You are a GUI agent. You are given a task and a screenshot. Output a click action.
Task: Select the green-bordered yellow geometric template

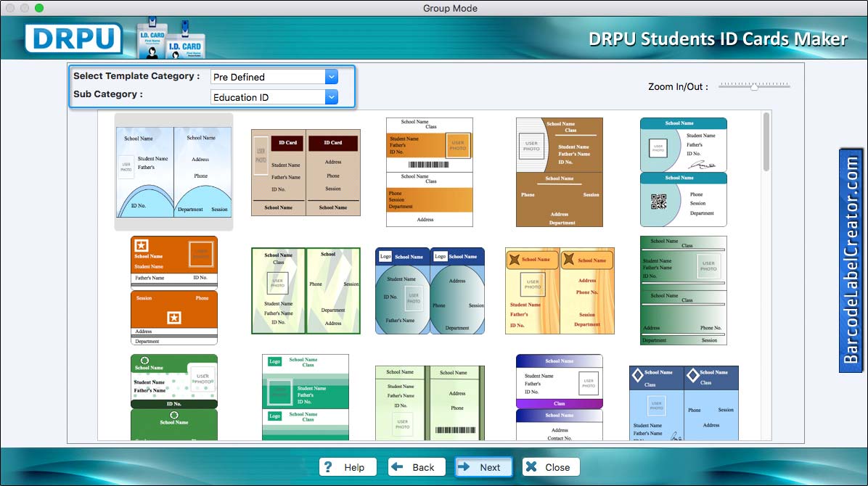[306, 291]
